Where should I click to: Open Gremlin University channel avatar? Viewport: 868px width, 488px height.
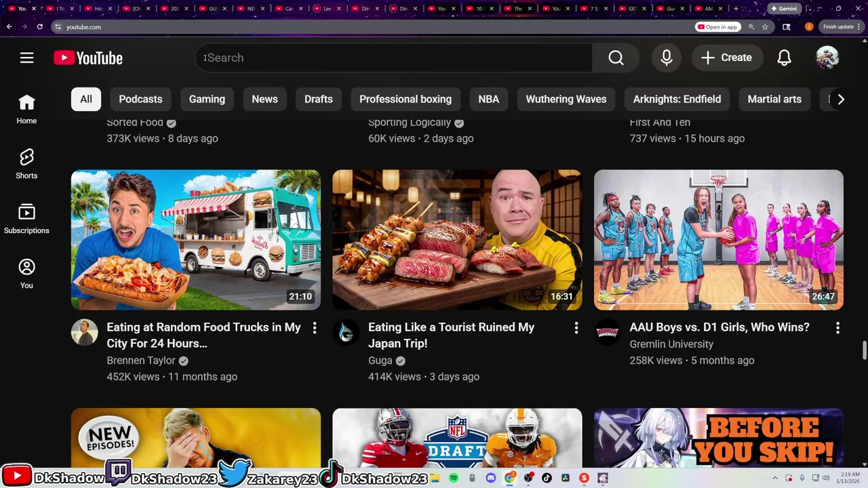pyautogui.click(x=608, y=332)
